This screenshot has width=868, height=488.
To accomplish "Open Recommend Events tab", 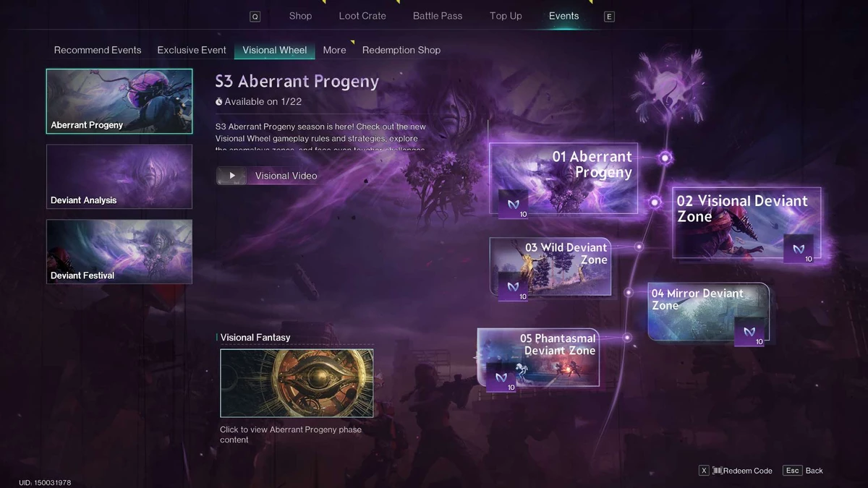I will (x=98, y=50).
